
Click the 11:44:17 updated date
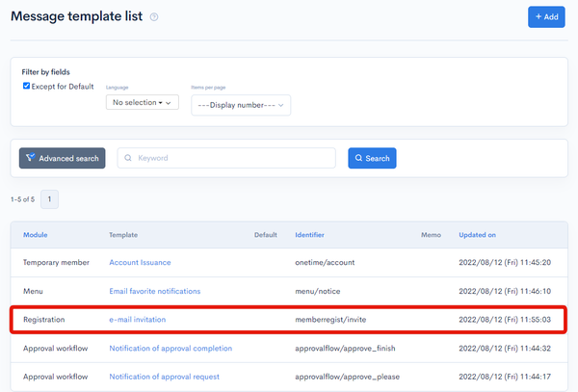(505, 377)
